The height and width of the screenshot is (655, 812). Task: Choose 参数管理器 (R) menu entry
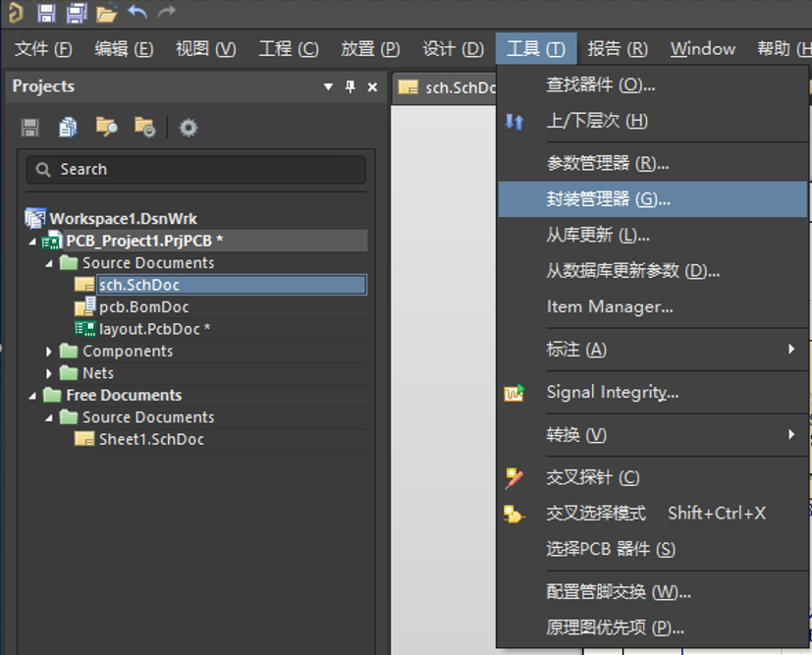[653, 164]
